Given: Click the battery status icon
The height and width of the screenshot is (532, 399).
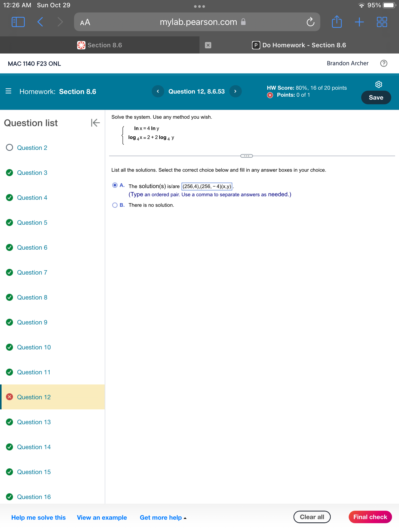Looking at the screenshot, I should (389, 5).
